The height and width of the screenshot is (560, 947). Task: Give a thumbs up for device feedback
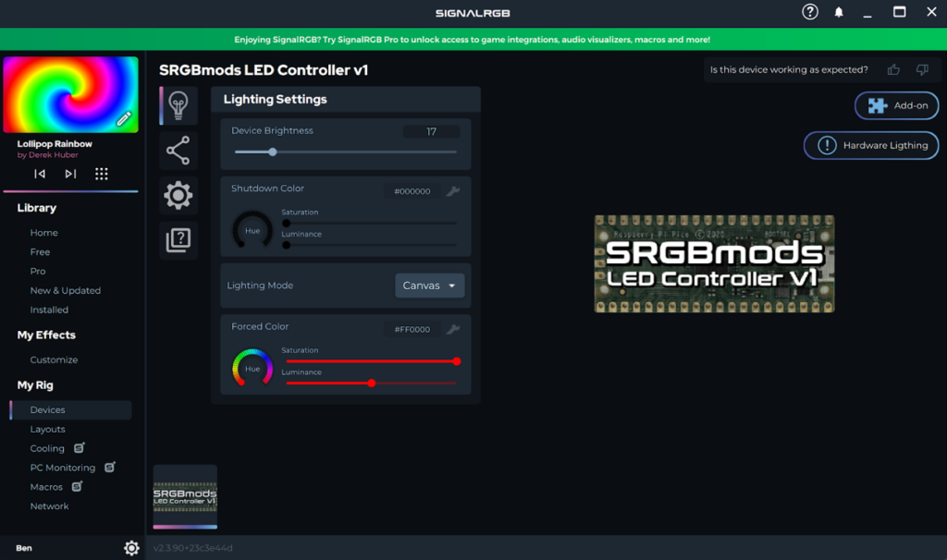pos(893,69)
